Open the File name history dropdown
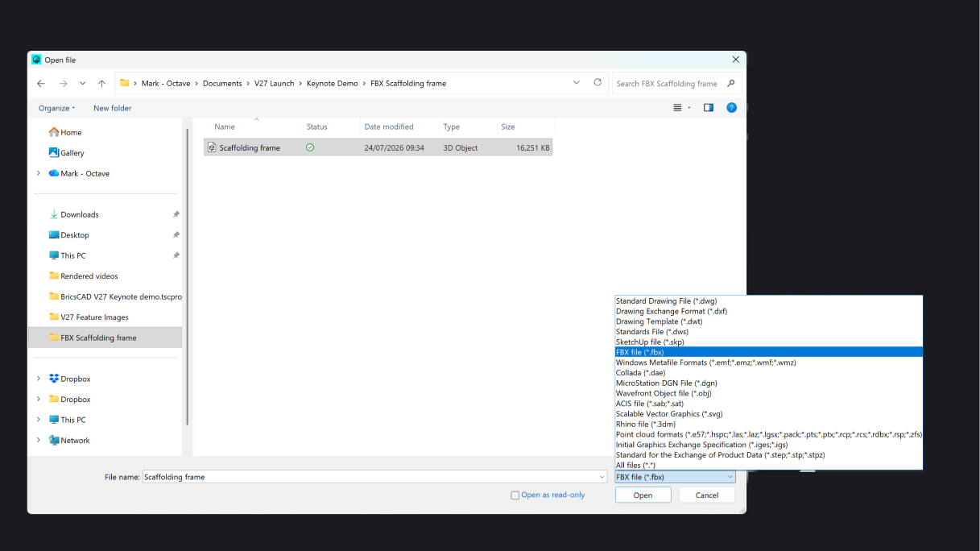The image size is (980, 551). click(x=602, y=477)
